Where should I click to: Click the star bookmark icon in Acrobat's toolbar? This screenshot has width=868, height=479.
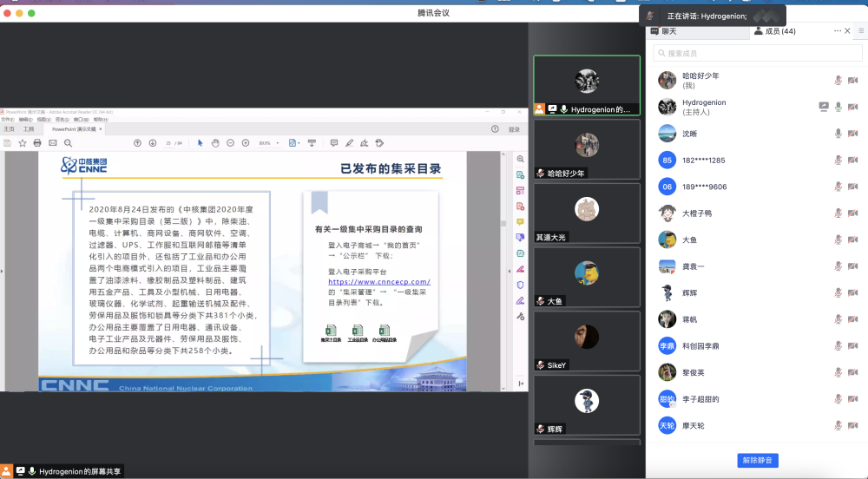click(23, 143)
